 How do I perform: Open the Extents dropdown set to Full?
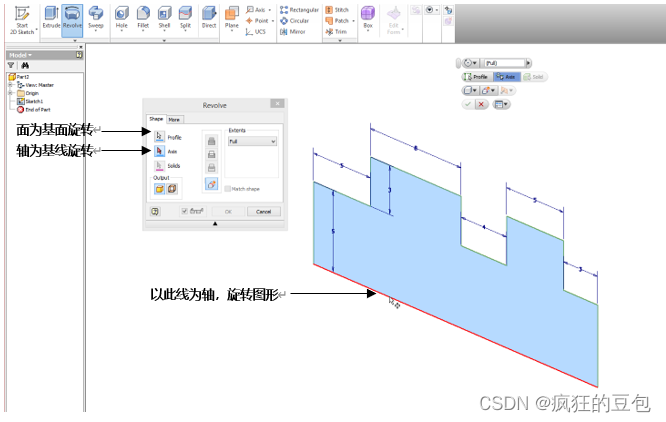(x=251, y=142)
